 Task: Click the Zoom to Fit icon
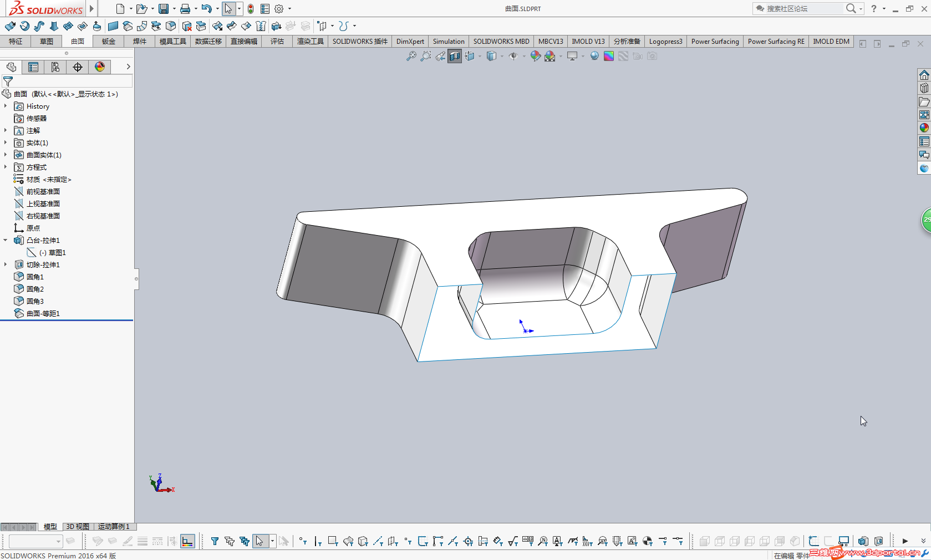tap(411, 56)
